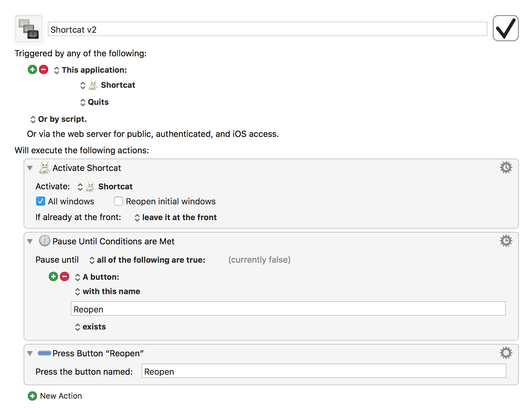The width and height of the screenshot is (532, 414).
Task: Change the with this name matcher
Action: click(x=107, y=292)
